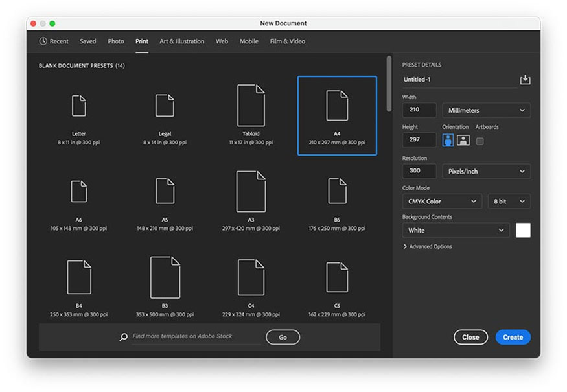Click the save document preset icon

[525, 80]
